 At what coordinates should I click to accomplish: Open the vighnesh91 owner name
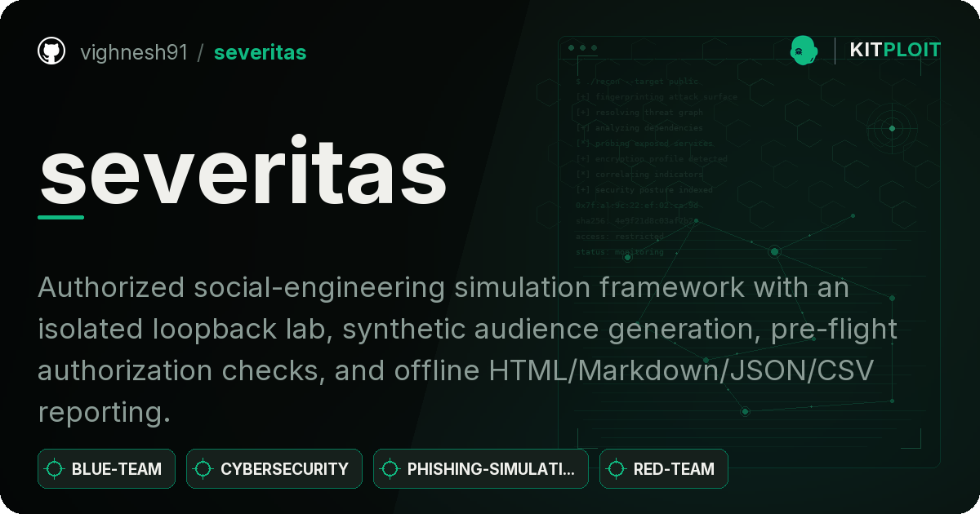[134, 53]
